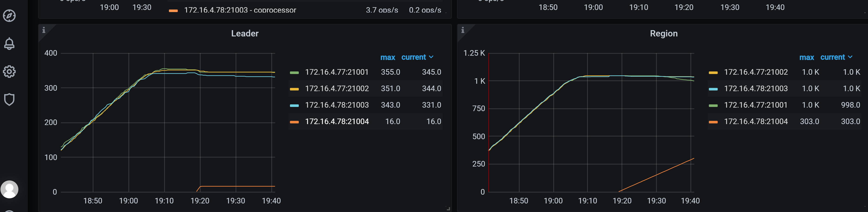
Task: Click the 19:00 tick on Region graph axis
Action: pos(553,201)
